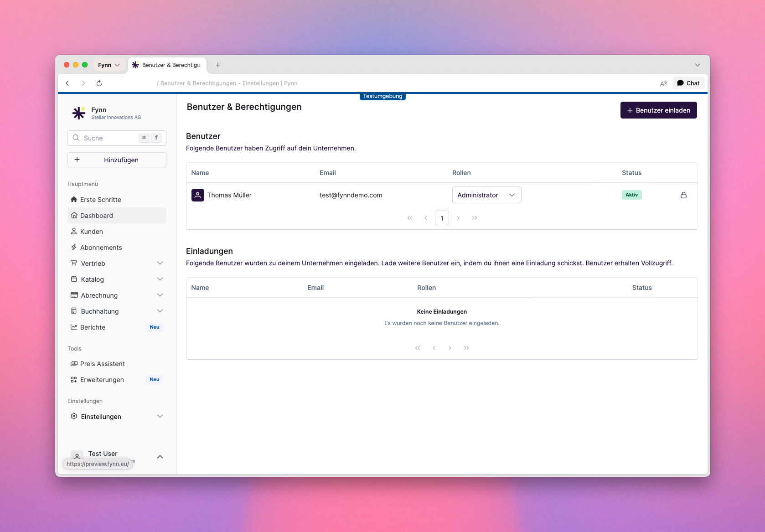Expand the Katalog menu chevron
The height and width of the screenshot is (532, 765).
click(x=160, y=279)
